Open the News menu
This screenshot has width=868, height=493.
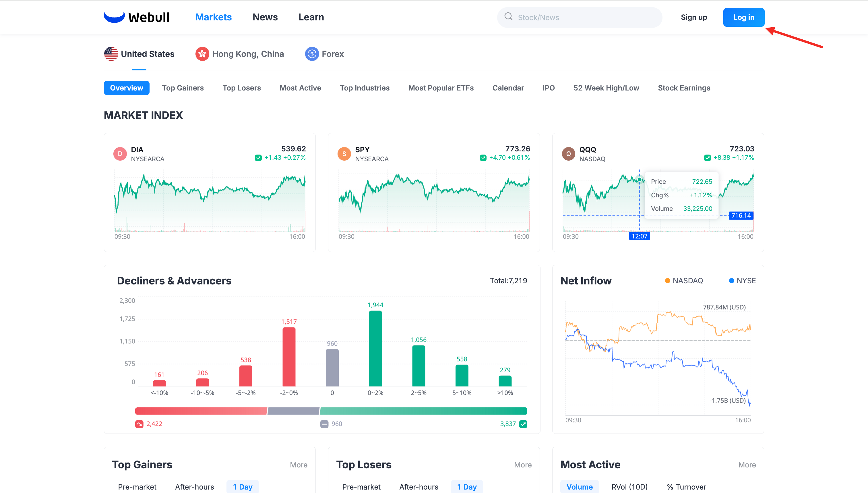pos(265,17)
